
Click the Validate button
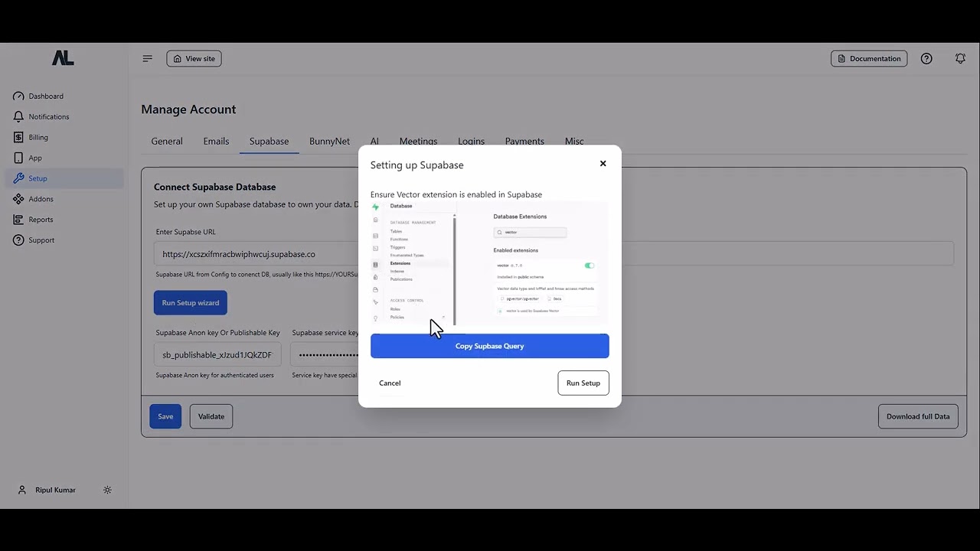[211, 416]
